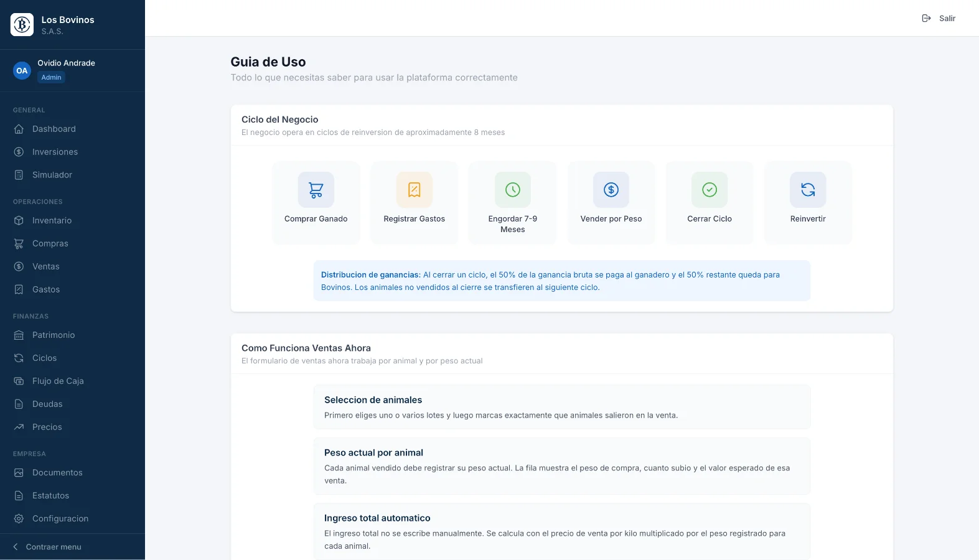Open Ciclos menu entry
979x560 pixels.
pos(72,358)
